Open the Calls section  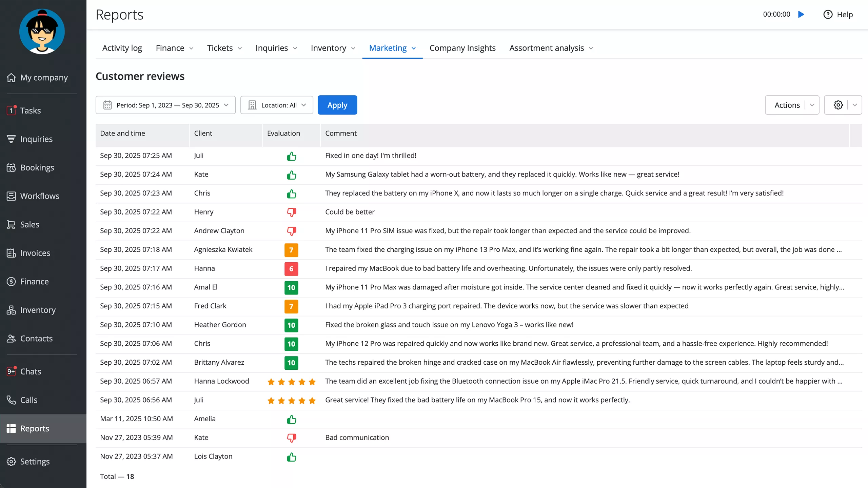(29, 400)
